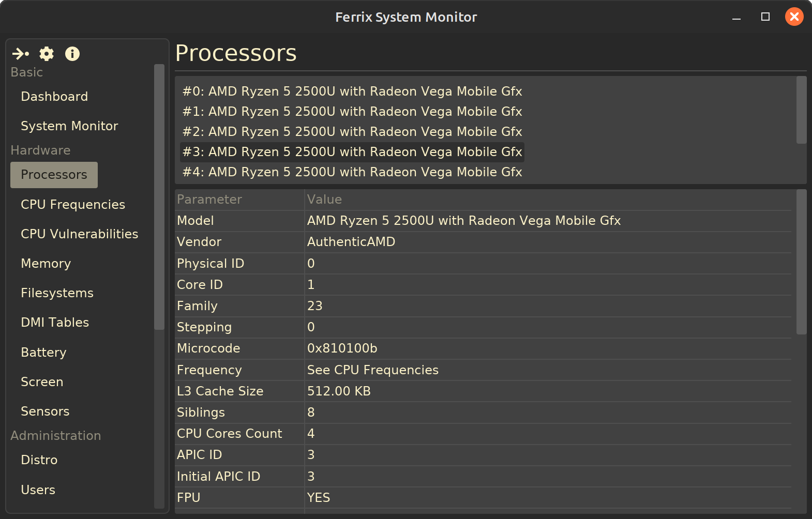
Task: Open the Distro administration page
Action: click(x=39, y=460)
